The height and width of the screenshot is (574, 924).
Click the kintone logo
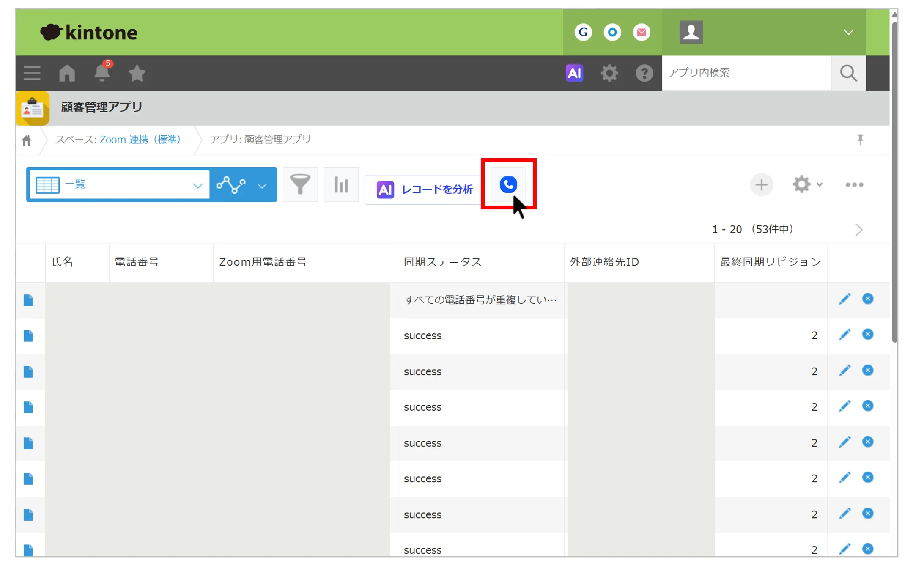[x=88, y=32]
